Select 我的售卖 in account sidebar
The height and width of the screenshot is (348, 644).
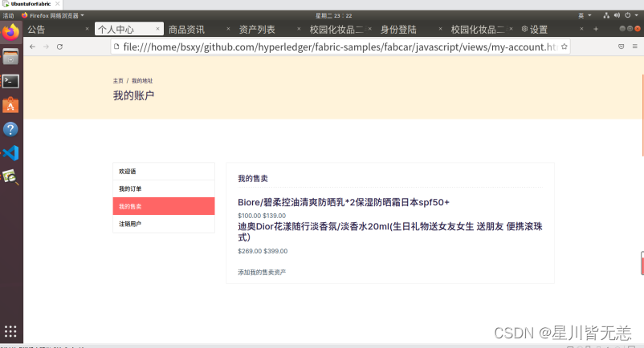coord(164,206)
